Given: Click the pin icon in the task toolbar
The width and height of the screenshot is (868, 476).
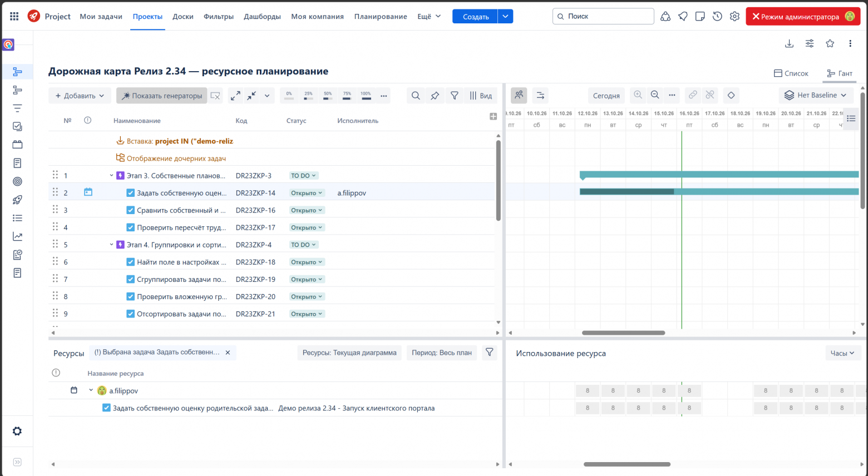Looking at the screenshot, I should (x=435, y=96).
